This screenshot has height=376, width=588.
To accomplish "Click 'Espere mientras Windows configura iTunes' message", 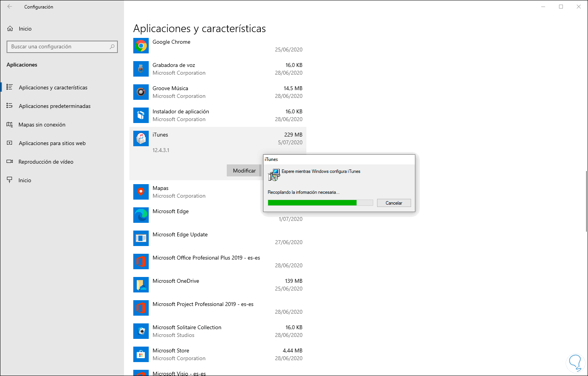I will (x=321, y=171).
